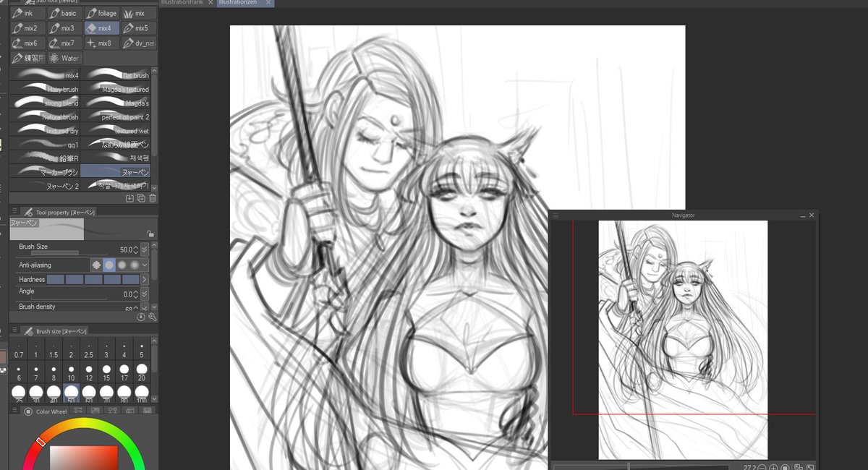Choose the Magda's textured brush preset
The image size is (868, 470).
click(x=116, y=89)
